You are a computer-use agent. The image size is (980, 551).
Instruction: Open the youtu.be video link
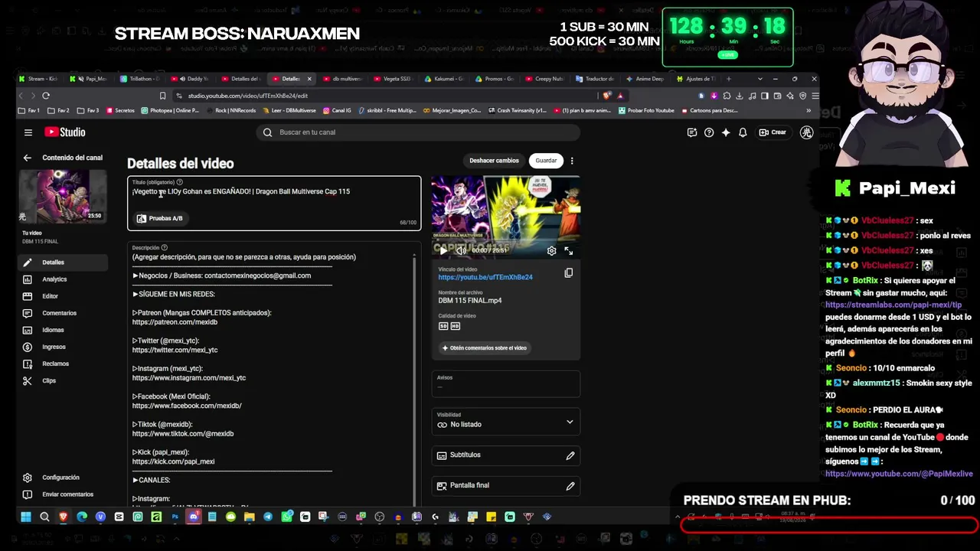pos(485,277)
